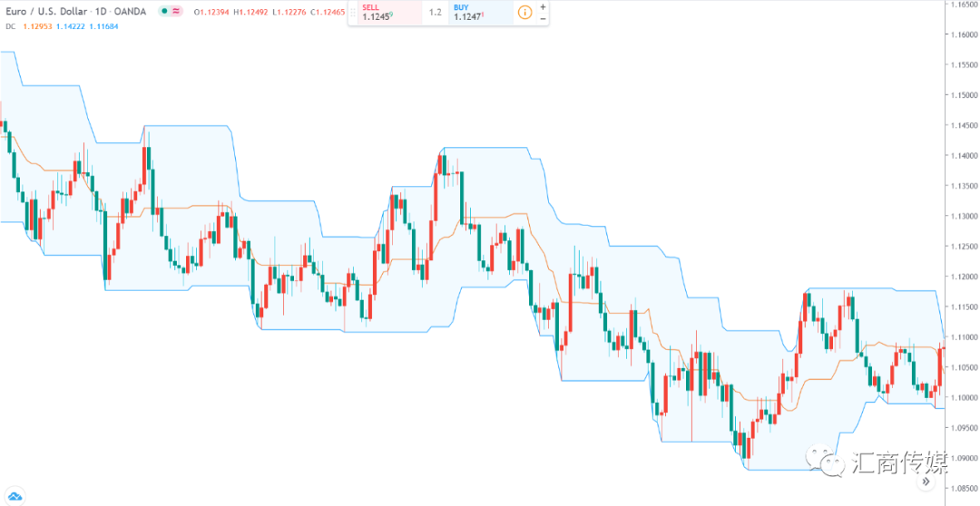Viewport: 980px width, 506px height.
Task: Click the OHLC close value C1.12465
Action: click(328, 11)
